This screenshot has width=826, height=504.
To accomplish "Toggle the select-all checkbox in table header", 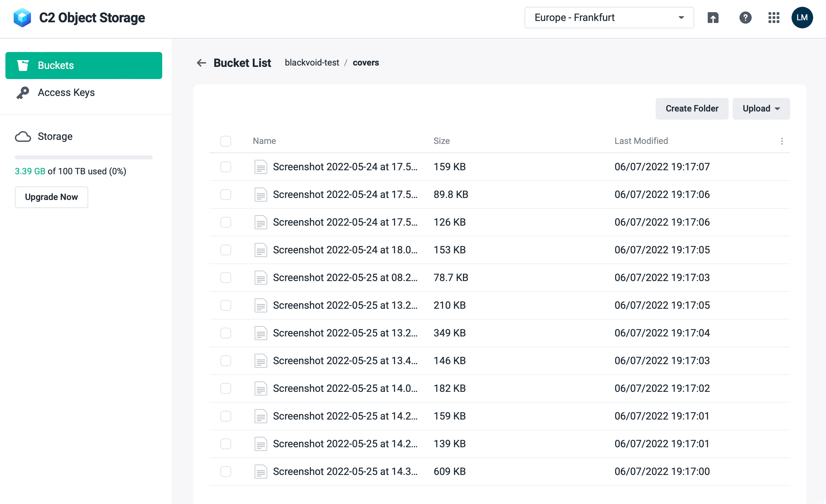I will pos(226,141).
